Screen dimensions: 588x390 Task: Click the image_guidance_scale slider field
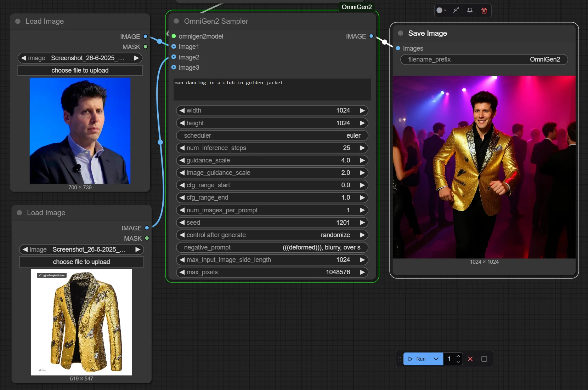click(x=272, y=173)
